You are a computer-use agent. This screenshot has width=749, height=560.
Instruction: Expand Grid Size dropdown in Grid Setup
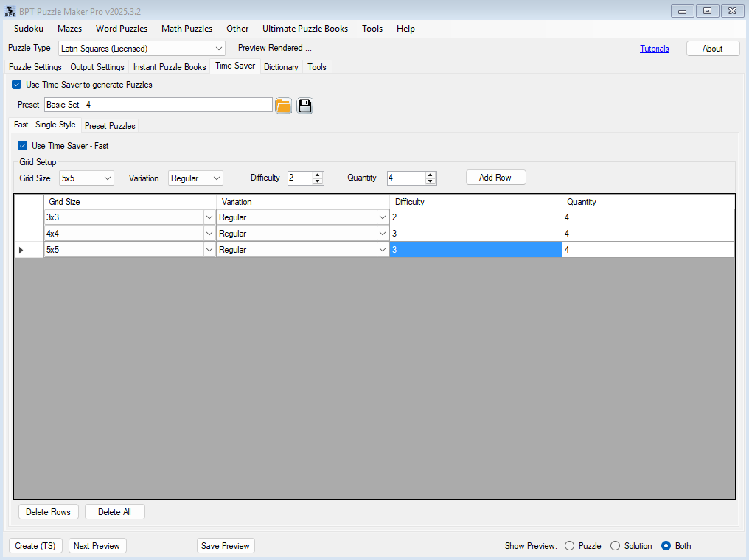tap(108, 178)
